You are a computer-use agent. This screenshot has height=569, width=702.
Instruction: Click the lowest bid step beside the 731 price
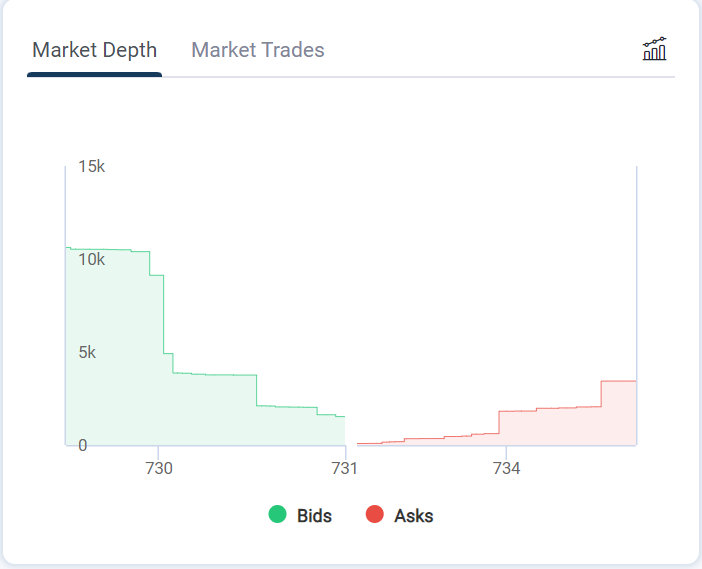pos(340,431)
